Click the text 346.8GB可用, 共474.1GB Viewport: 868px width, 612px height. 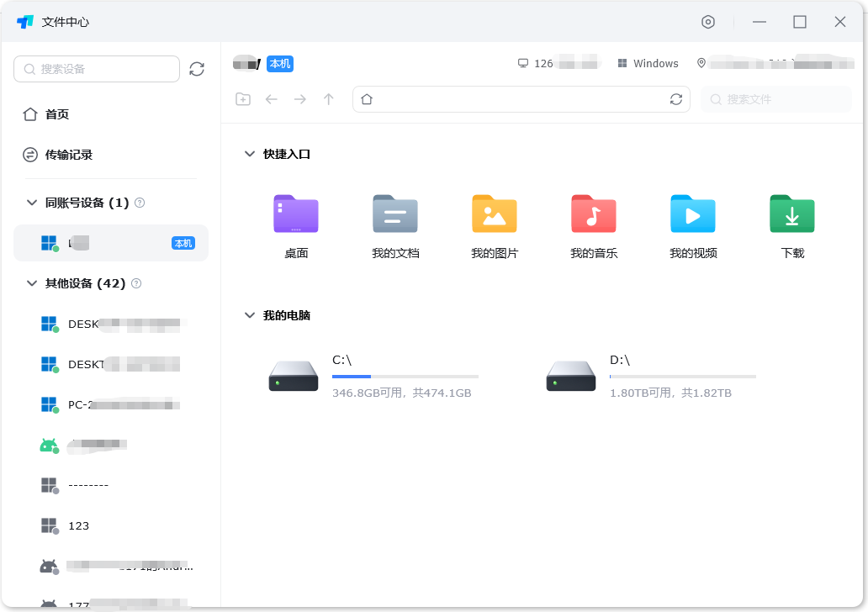[402, 393]
